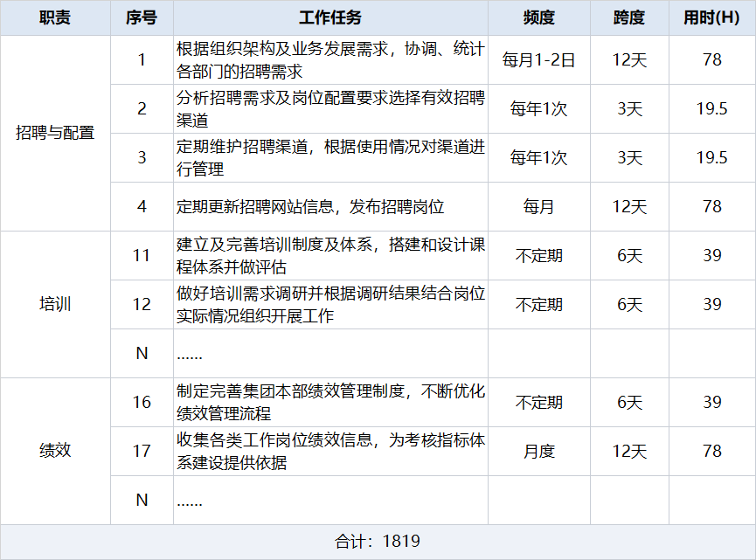Image resolution: width=756 pixels, height=560 pixels.
Task: Select 12天 span for task 1
Action: [629, 60]
